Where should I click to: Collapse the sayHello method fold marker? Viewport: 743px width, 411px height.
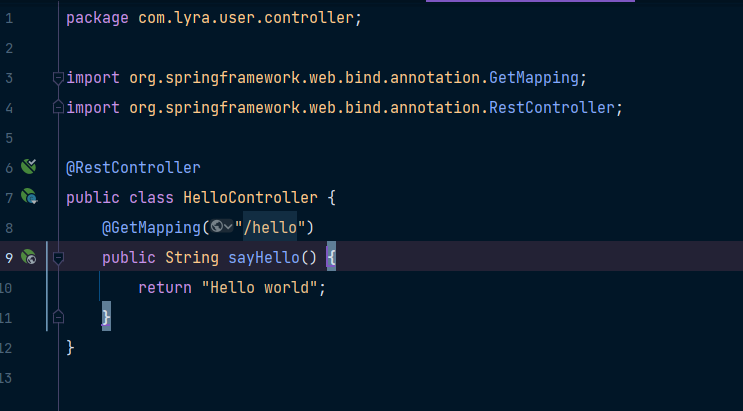(x=58, y=258)
